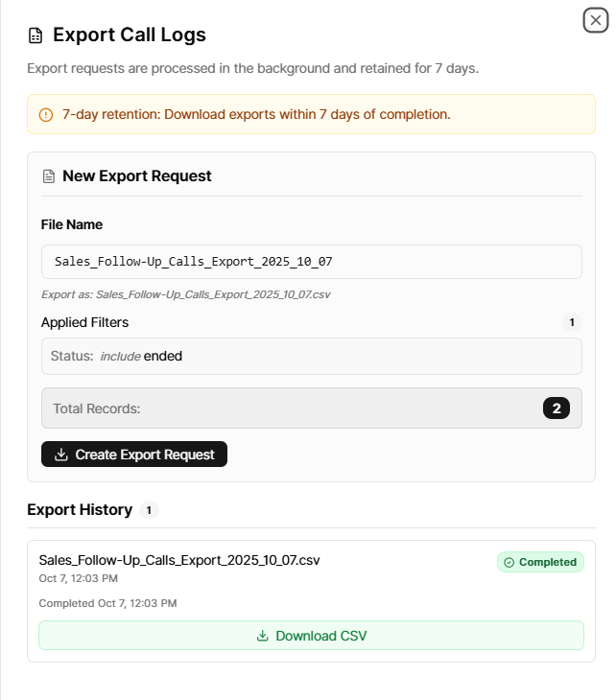616x700 pixels.
Task: Select the Status include ended filter row
Action: 311,356
